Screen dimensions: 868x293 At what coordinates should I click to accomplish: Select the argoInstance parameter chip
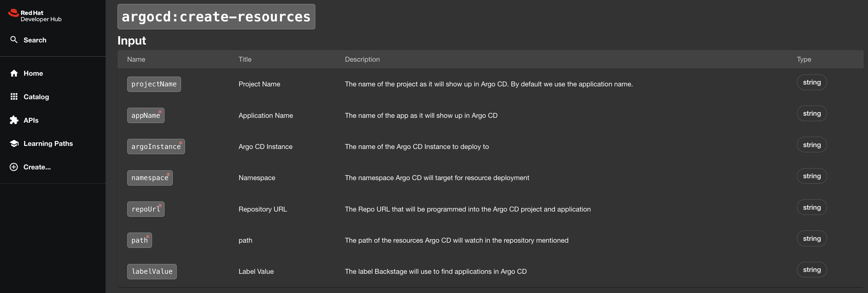156,146
